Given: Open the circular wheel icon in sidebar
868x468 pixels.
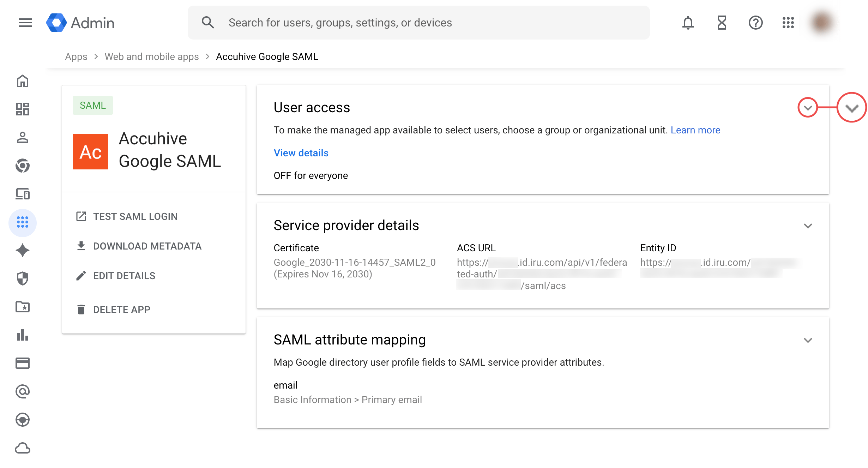Looking at the screenshot, I should point(23,420).
